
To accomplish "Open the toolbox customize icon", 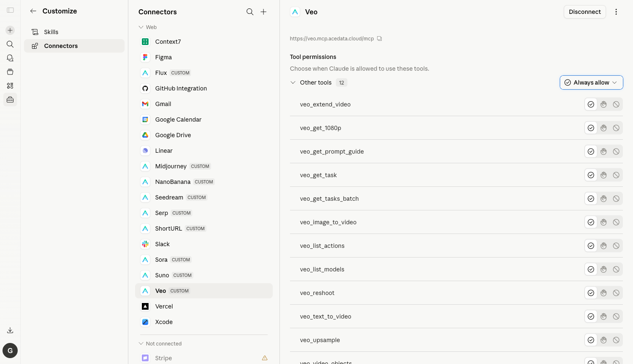I will coord(10,100).
